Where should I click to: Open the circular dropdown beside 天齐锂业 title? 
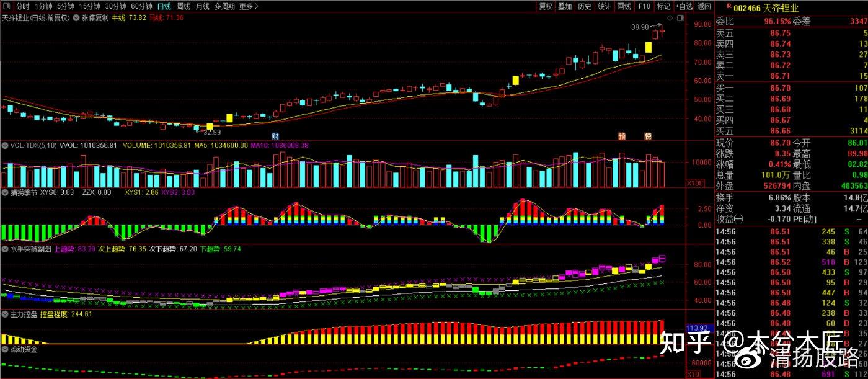(76, 18)
